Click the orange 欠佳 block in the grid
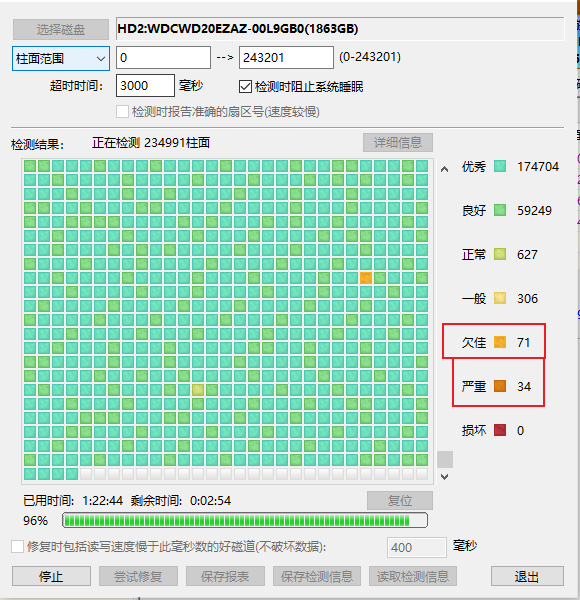 [x=366, y=278]
